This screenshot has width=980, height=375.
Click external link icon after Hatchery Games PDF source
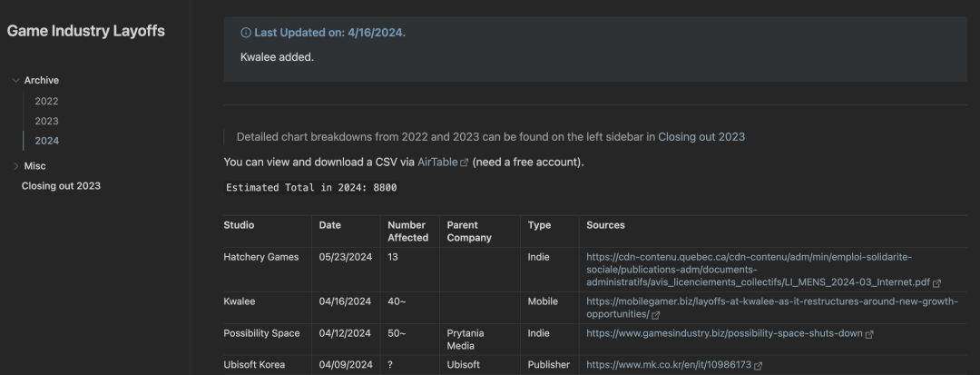[936, 283]
